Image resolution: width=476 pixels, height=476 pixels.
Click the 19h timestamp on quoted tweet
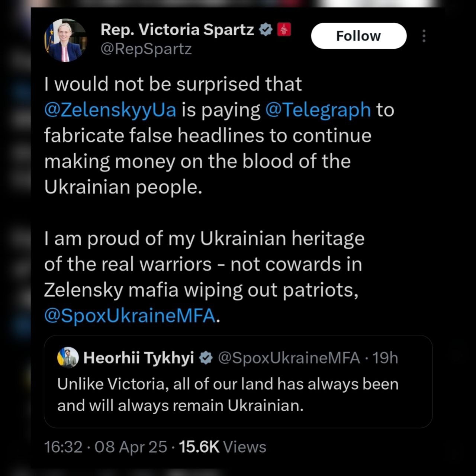pyautogui.click(x=385, y=358)
